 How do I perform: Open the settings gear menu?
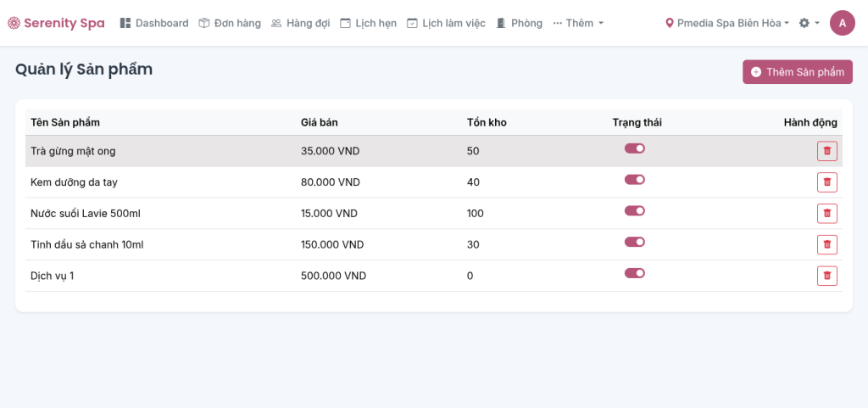(808, 23)
